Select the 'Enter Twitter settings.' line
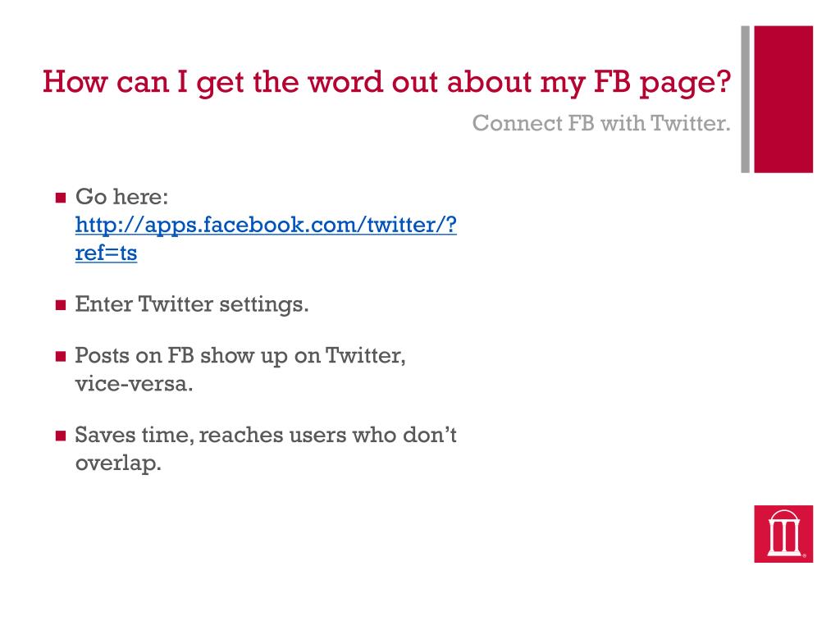The width and height of the screenshot is (840, 630). [192, 304]
